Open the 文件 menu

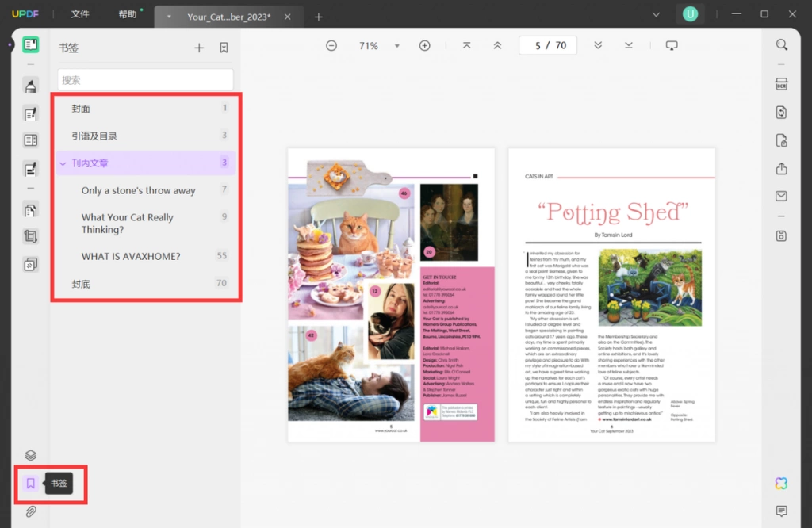coord(80,14)
